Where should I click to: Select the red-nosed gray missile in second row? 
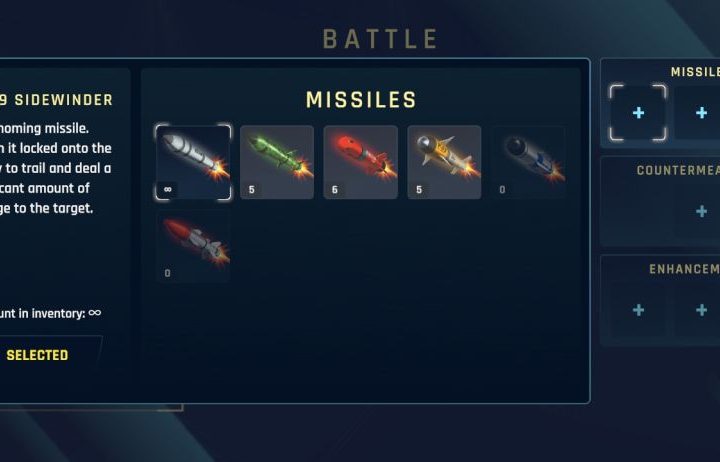[193, 246]
